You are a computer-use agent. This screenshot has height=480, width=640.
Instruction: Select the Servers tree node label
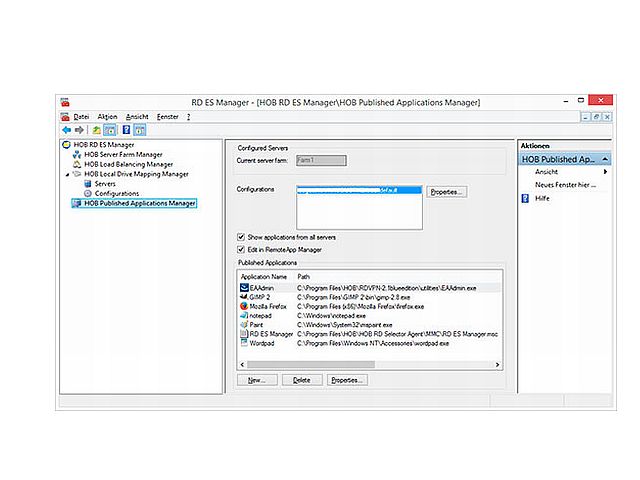click(x=105, y=184)
